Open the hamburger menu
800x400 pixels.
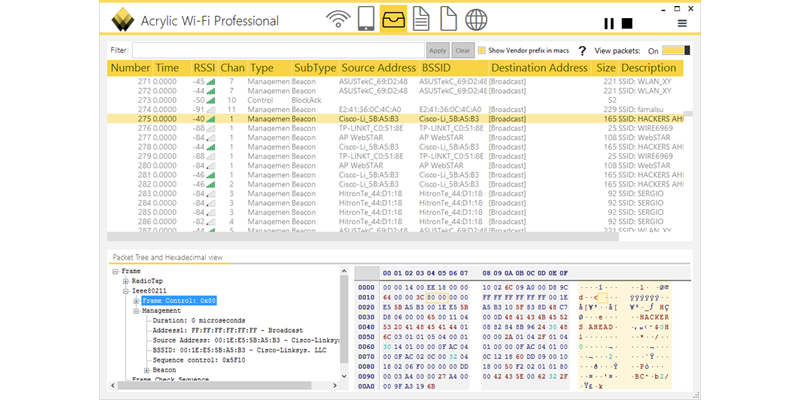(682, 23)
